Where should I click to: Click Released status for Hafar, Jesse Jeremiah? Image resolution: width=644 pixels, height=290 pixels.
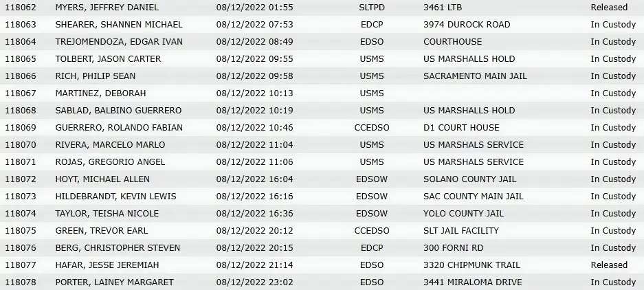click(x=609, y=265)
